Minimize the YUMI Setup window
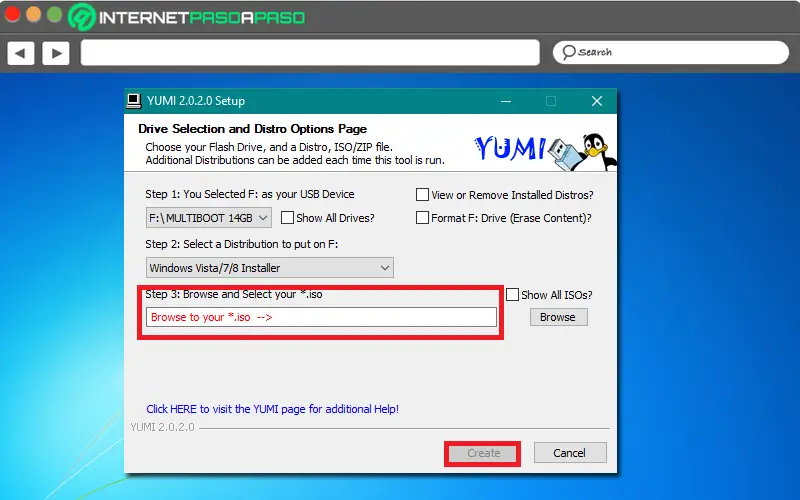This screenshot has width=800, height=500. (506, 101)
